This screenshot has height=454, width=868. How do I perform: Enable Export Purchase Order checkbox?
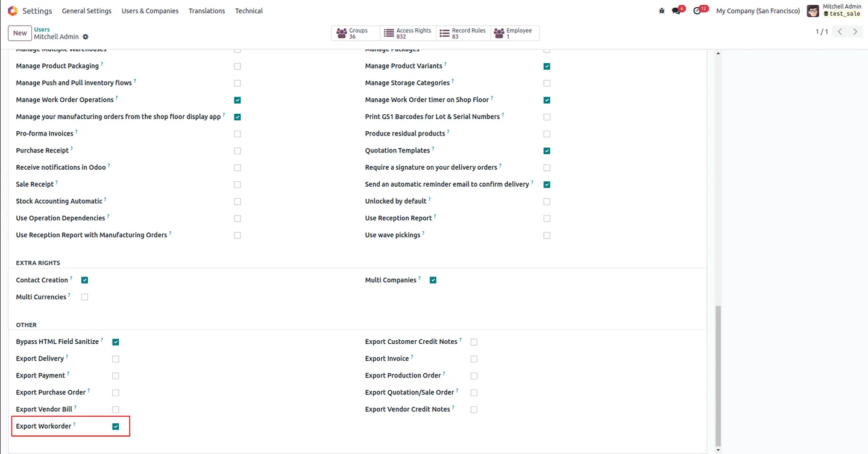point(116,393)
